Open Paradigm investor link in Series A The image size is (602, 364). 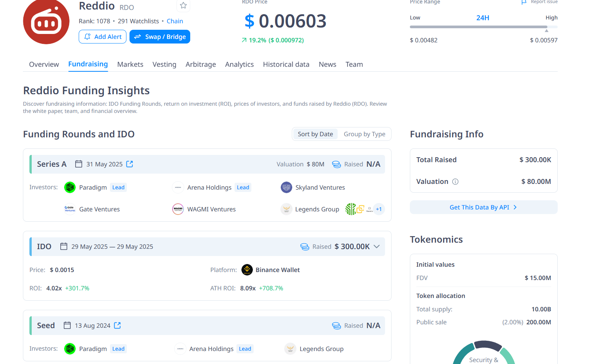pyautogui.click(x=93, y=187)
